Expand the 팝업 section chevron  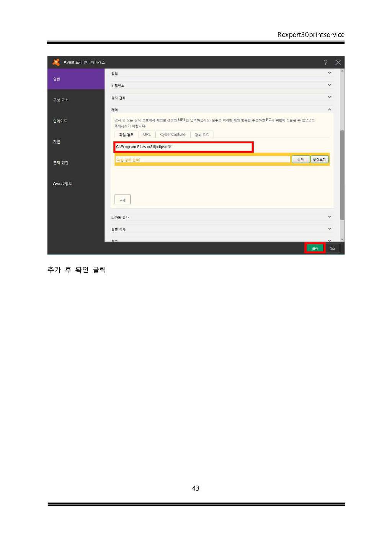pyautogui.click(x=330, y=73)
